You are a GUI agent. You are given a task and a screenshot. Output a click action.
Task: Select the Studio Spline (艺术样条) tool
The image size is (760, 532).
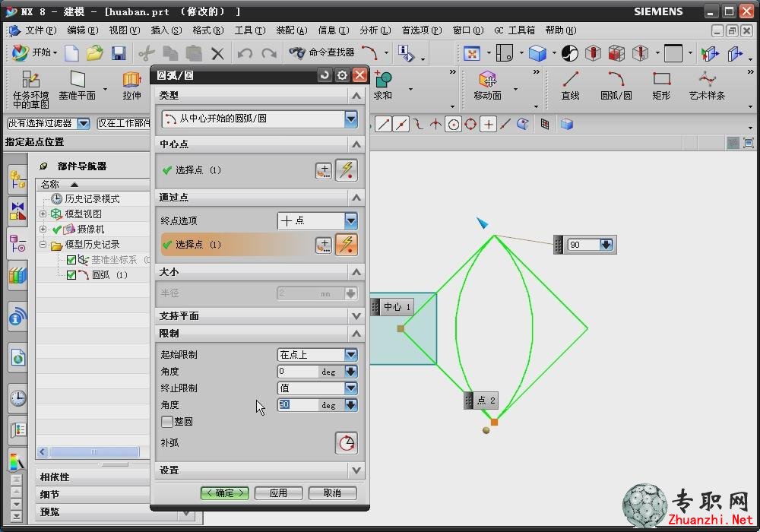[x=707, y=86]
